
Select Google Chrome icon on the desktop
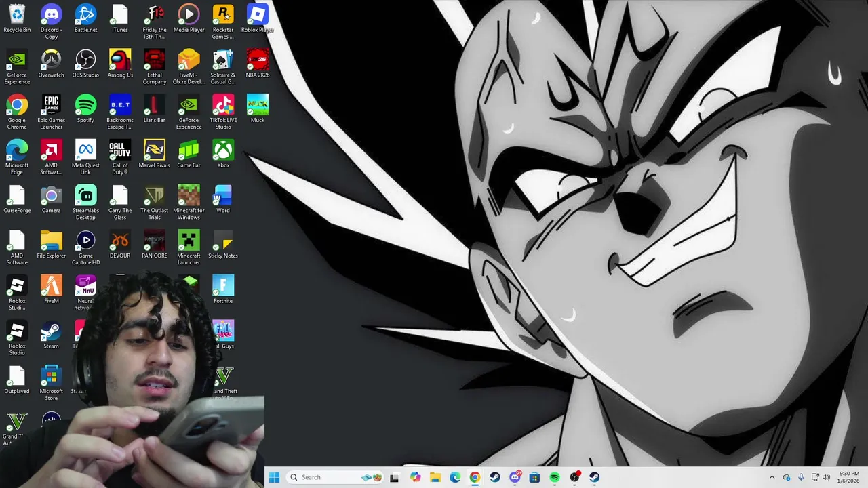[x=17, y=113]
